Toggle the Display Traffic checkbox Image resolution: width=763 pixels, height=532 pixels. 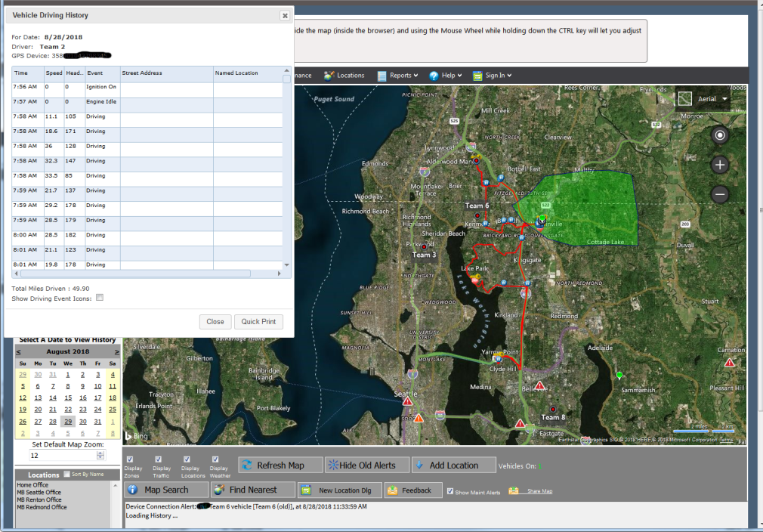(x=158, y=459)
